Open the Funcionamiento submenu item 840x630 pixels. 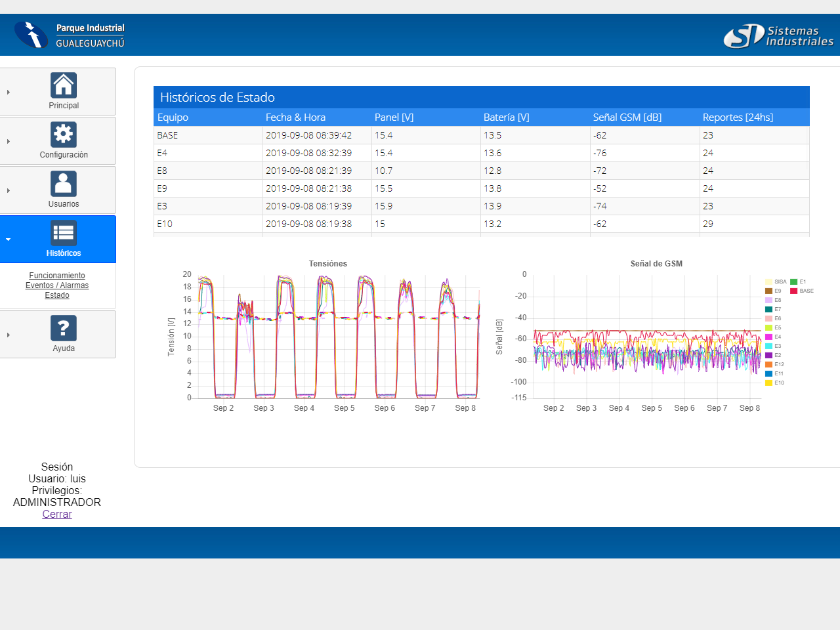(x=57, y=276)
